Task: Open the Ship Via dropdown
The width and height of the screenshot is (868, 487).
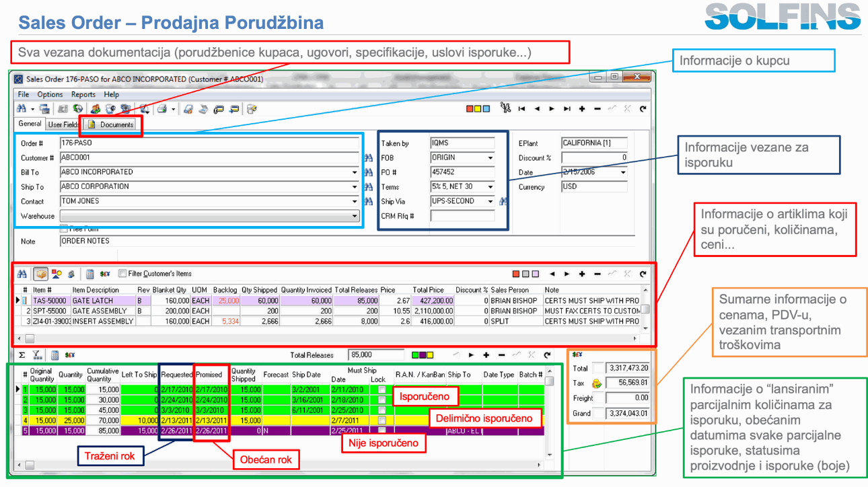Action: 490,201
